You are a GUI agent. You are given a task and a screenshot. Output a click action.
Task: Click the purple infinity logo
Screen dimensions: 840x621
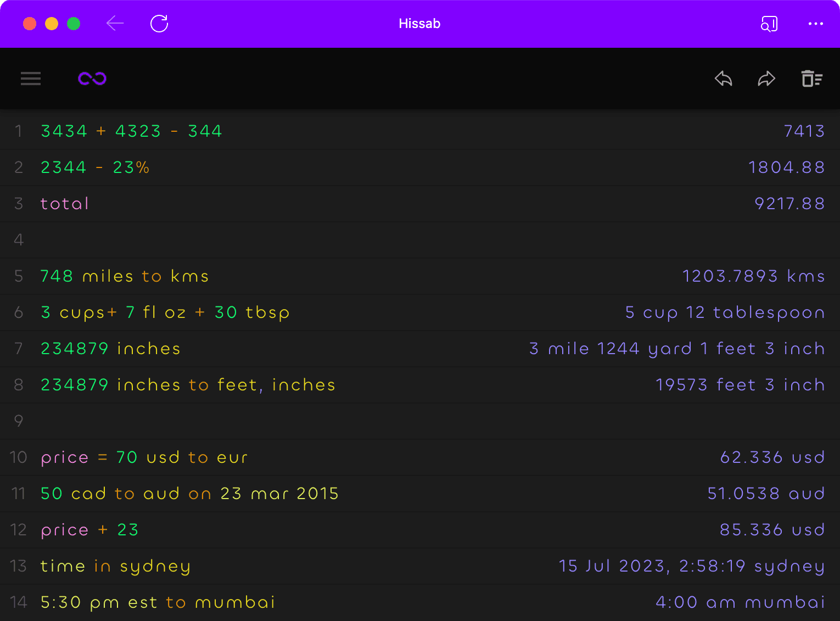(x=92, y=79)
